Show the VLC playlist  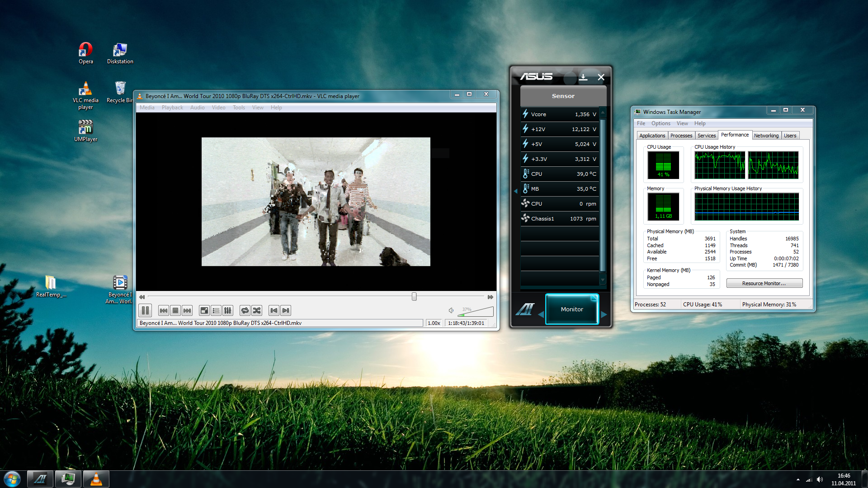point(216,310)
